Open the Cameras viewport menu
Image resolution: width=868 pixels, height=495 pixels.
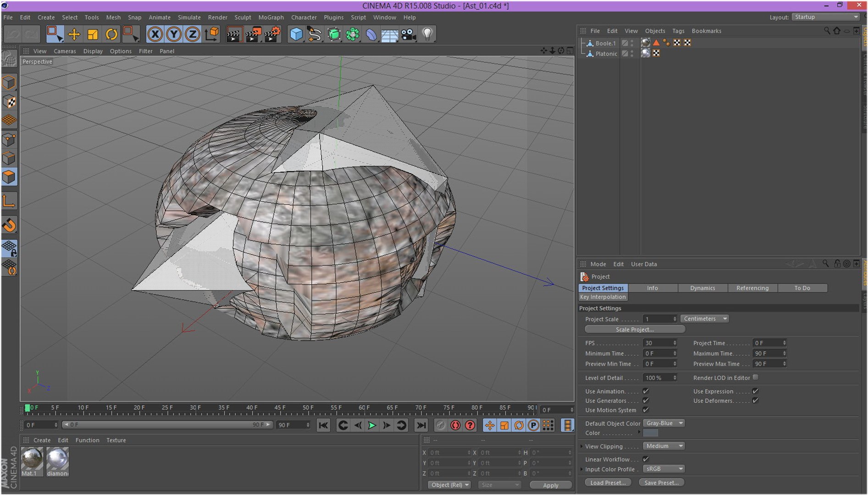(65, 51)
